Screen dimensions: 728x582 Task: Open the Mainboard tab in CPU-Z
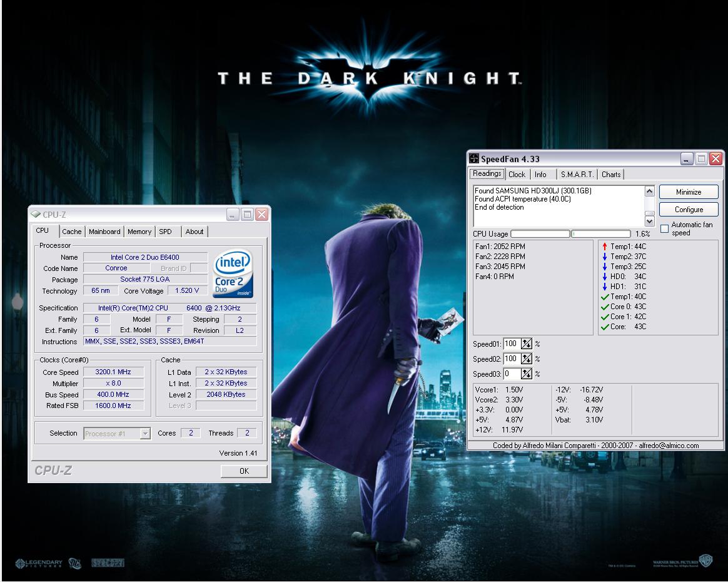[x=104, y=232]
